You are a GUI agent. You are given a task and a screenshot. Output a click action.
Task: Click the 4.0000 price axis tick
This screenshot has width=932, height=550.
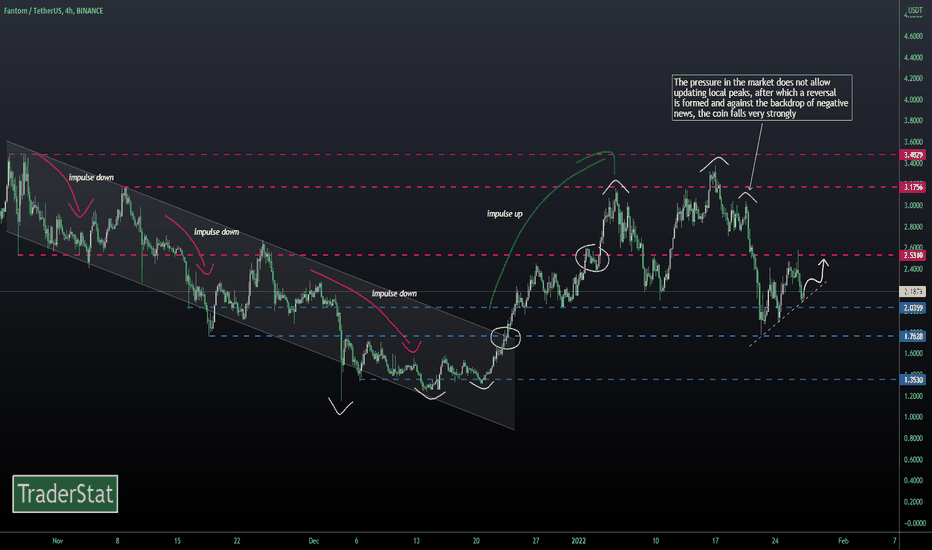914,100
